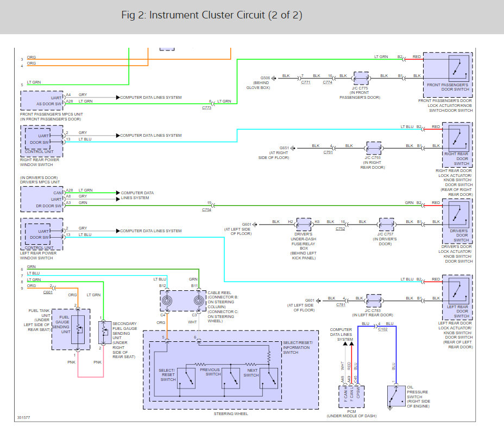Click the 'PCM (UNDER MIDDLE OF DASH)' label
504x433 pixels.
tap(351, 413)
